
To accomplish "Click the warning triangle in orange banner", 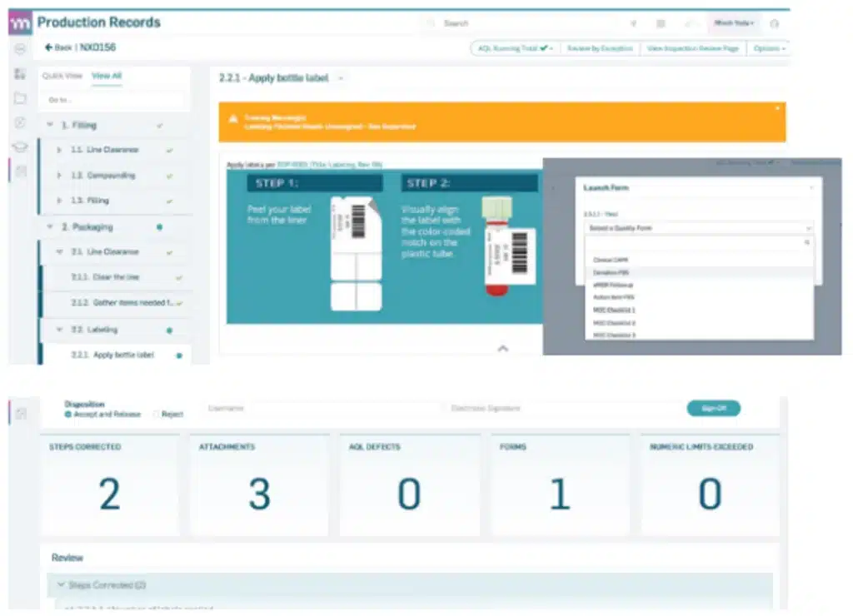I will pyautogui.click(x=233, y=119).
